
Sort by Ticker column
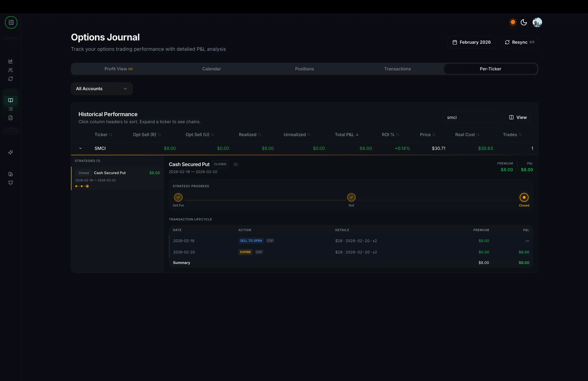coord(103,135)
